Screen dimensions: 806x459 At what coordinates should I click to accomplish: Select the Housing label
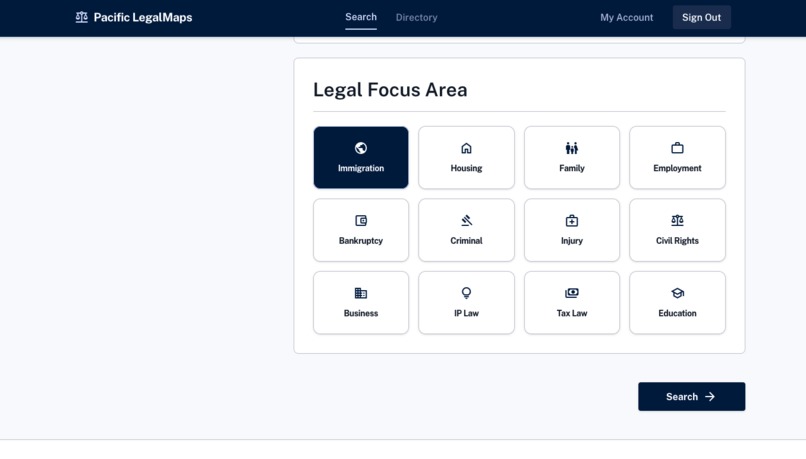coord(466,168)
